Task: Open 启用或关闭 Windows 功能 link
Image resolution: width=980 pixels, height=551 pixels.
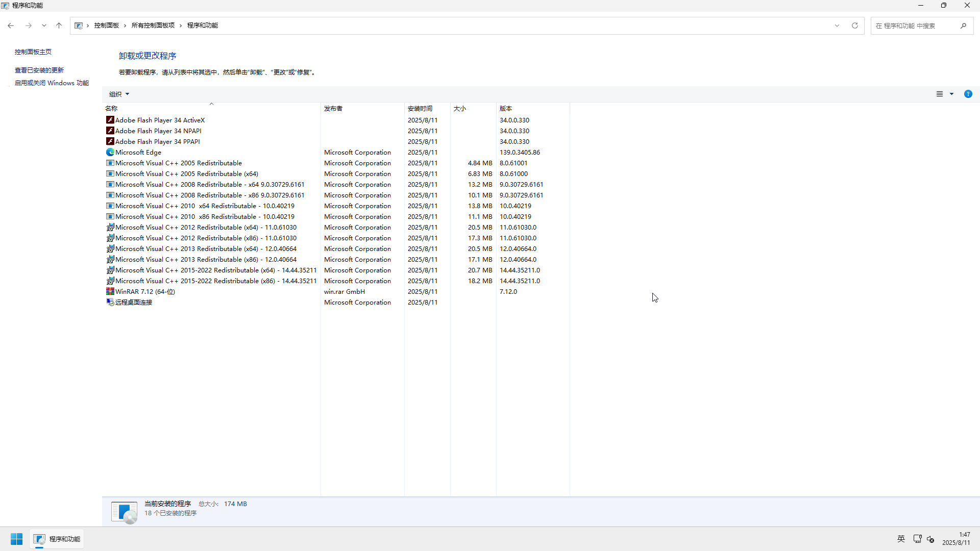Action: (x=52, y=83)
